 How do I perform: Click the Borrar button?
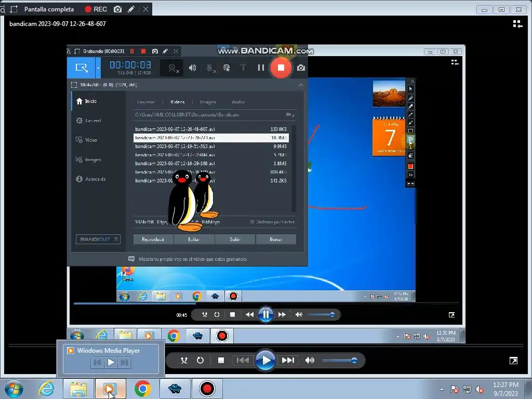click(276, 239)
